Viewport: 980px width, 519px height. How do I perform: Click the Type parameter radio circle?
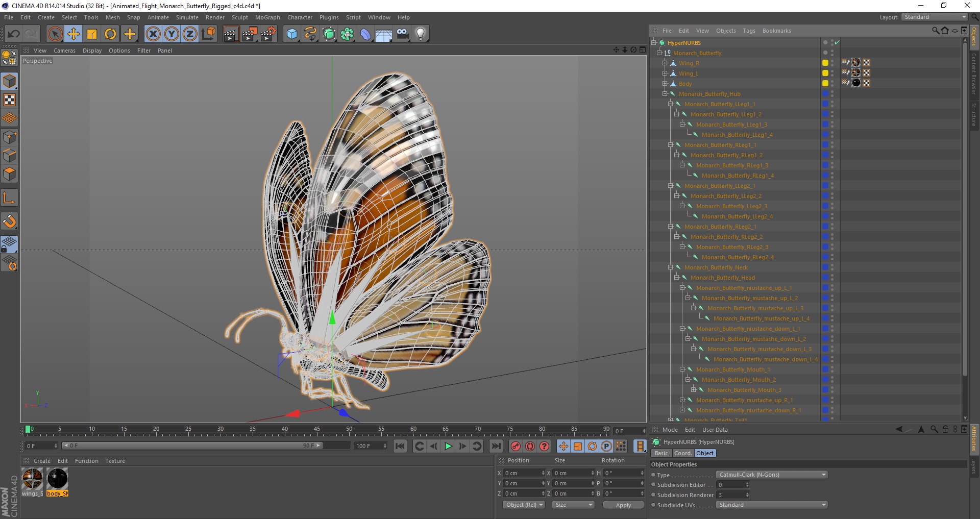coord(653,475)
